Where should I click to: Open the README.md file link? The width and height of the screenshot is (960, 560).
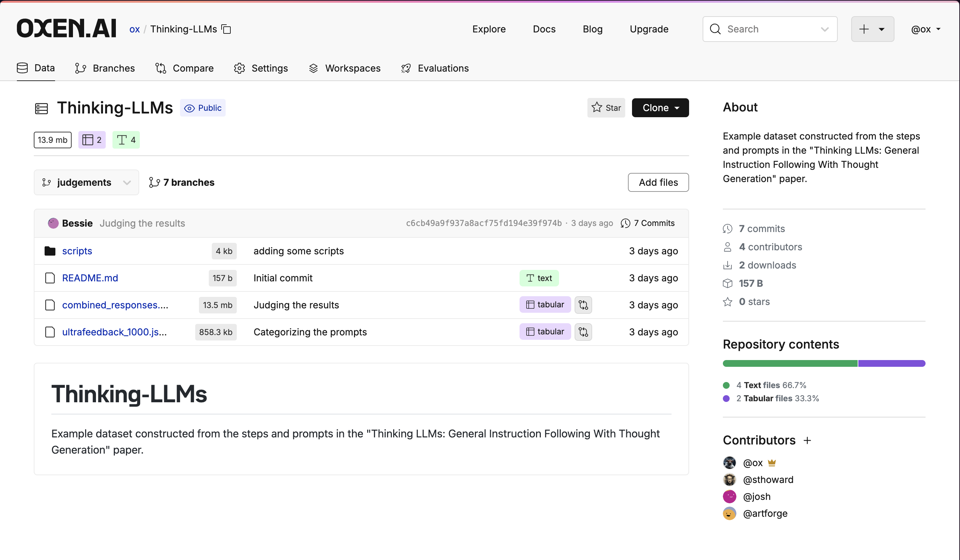pos(90,278)
